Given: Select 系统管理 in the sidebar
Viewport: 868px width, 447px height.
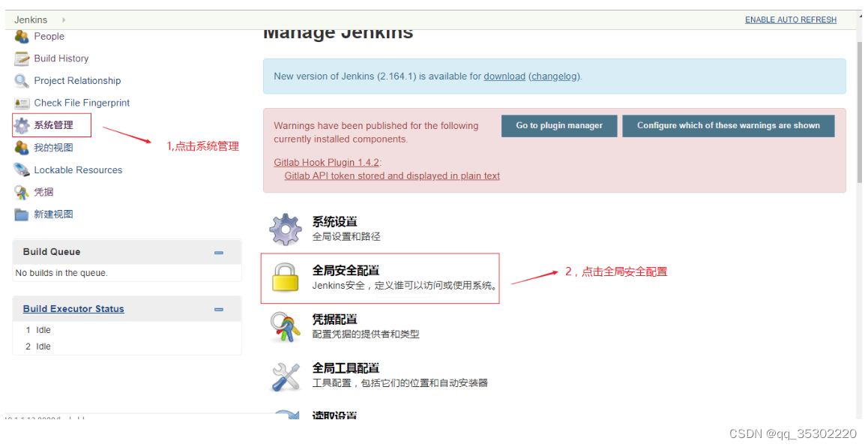Looking at the screenshot, I should [54, 125].
